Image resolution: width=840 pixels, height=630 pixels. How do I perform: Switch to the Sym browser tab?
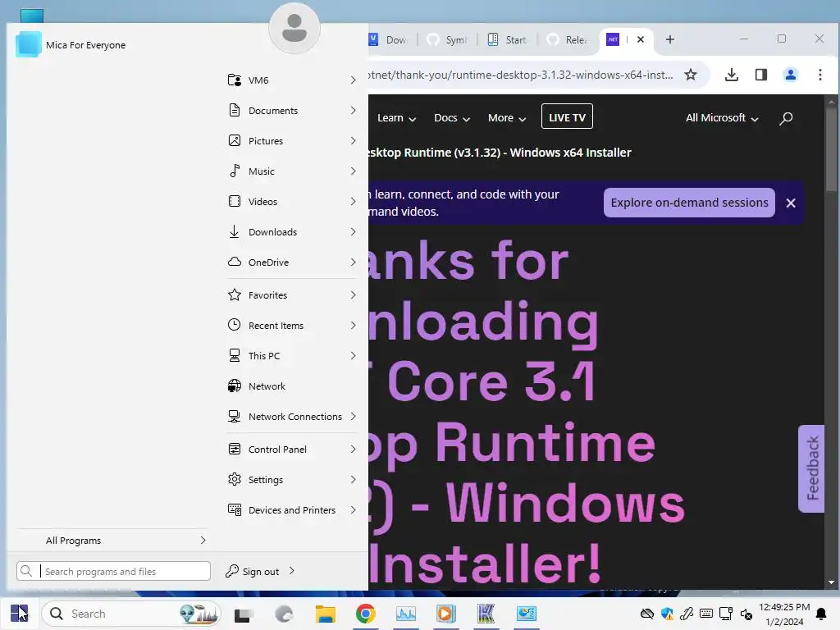447,39
